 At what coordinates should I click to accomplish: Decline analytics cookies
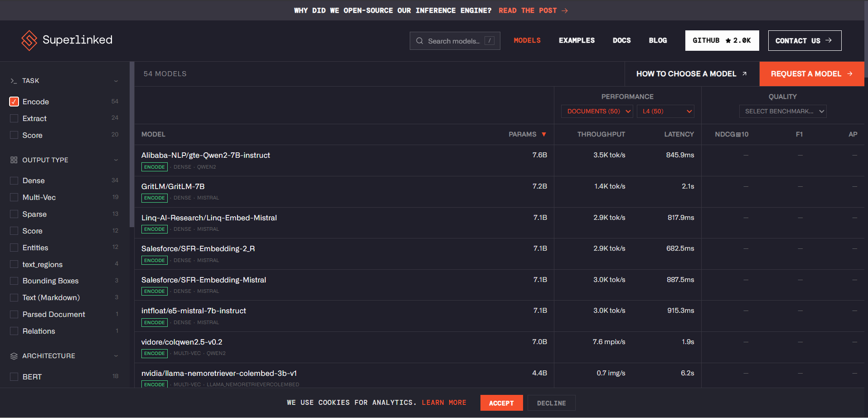pos(551,403)
